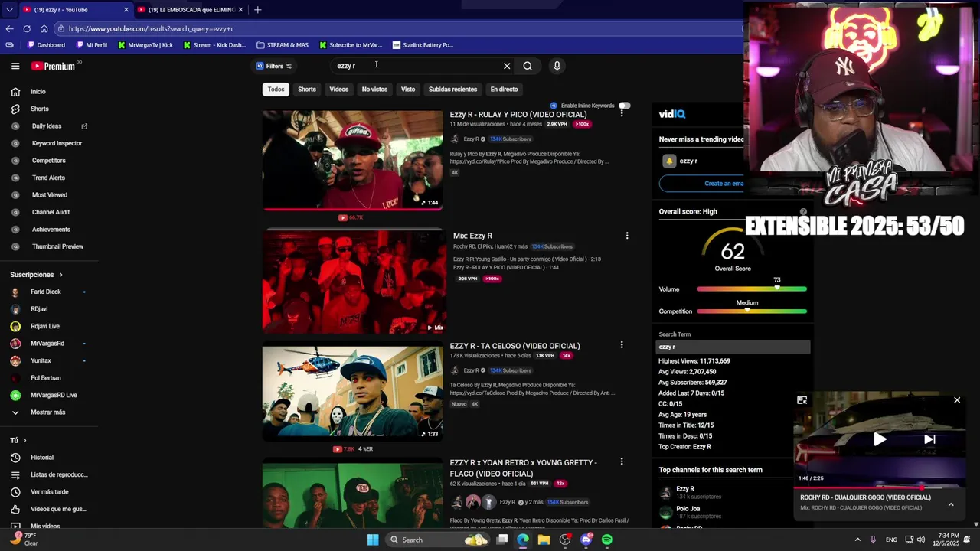Open the YouTube hamburger guide menu

tap(15, 66)
